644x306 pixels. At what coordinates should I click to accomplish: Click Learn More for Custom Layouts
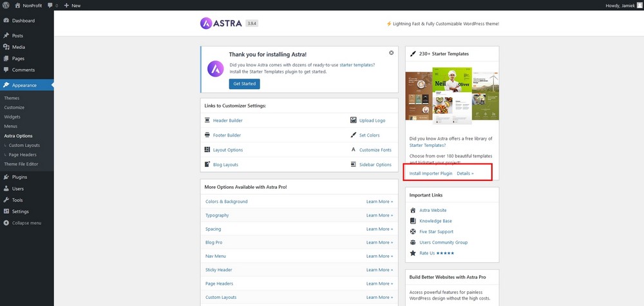tap(379, 298)
